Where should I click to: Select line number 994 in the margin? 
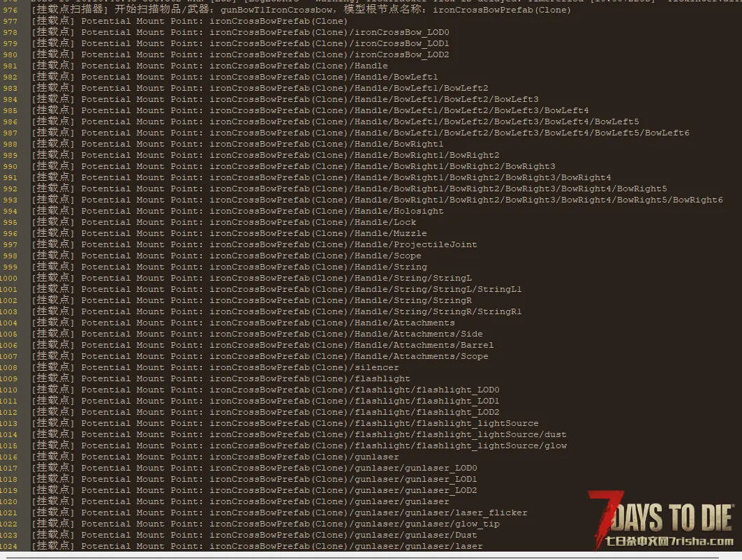10,211
